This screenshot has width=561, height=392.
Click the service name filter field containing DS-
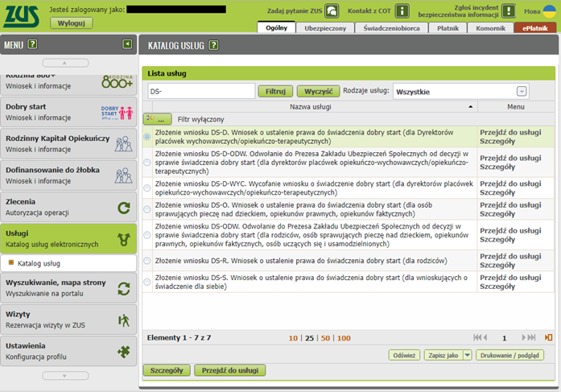click(x=201, y=91)
